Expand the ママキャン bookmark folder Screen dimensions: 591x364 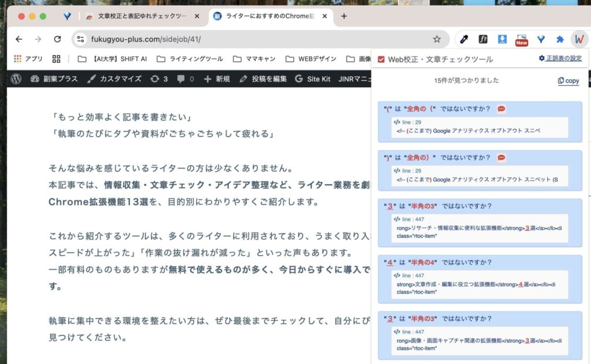click(x=255, y=59)
